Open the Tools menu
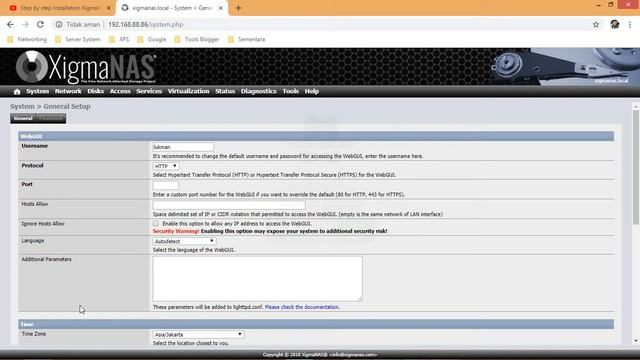The width and height of the screenshot is (640, 360). coord(291,91)
